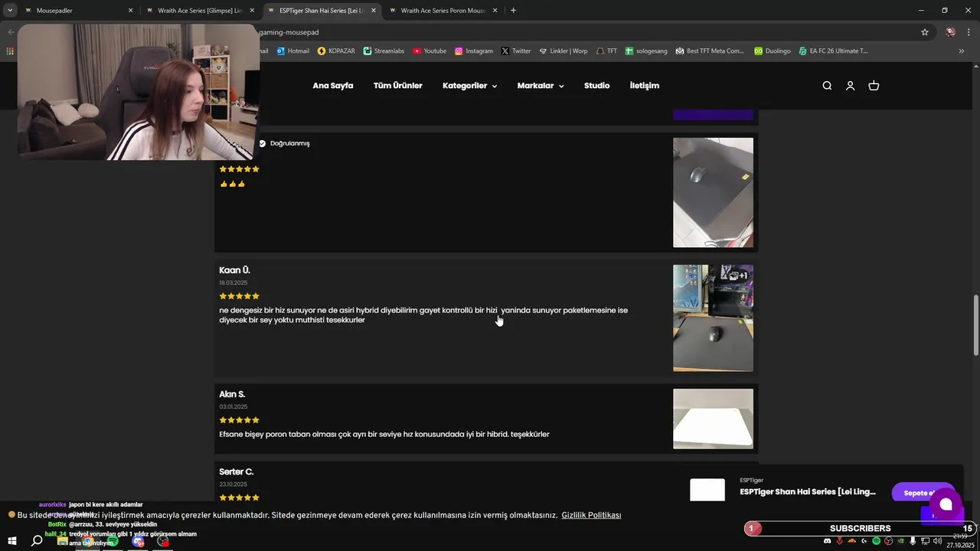Viewport: 980px width, 551px height.
Task: Click the page vertical scrollbar thumb
Action: [975, 324]
